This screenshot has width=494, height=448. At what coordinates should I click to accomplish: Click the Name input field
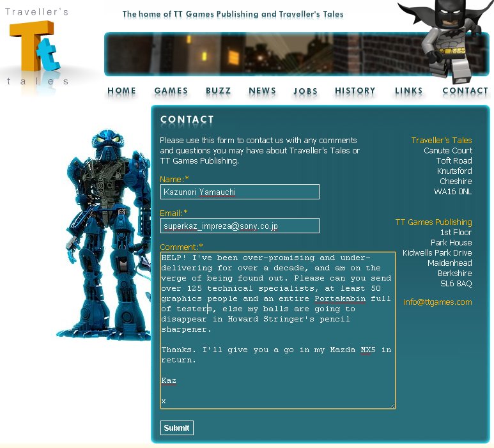coord(240,192)
